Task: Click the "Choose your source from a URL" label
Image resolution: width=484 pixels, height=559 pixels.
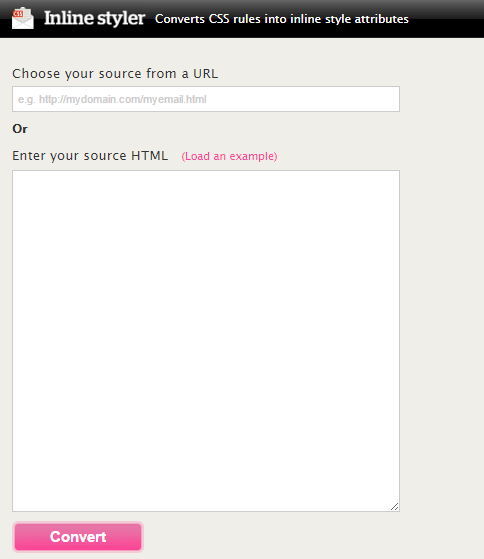Action: pyautogui.click(x=115, y=74)
